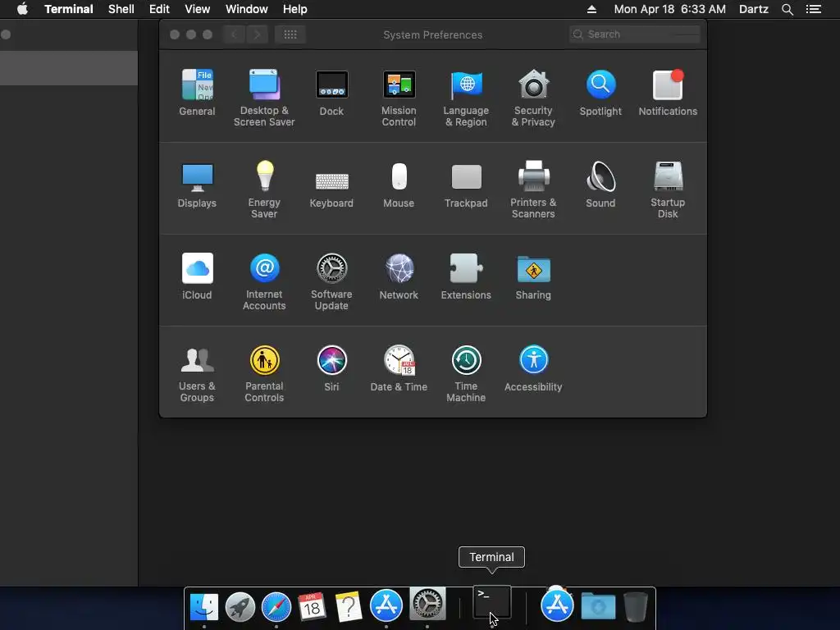The image size is (840, 630).
Task: Open the General preferences pane
Action: [197, 92]
